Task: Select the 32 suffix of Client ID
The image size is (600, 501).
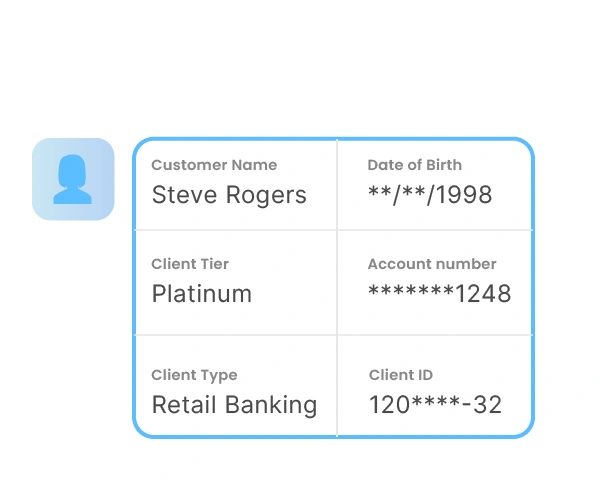Action: [488, 405]
